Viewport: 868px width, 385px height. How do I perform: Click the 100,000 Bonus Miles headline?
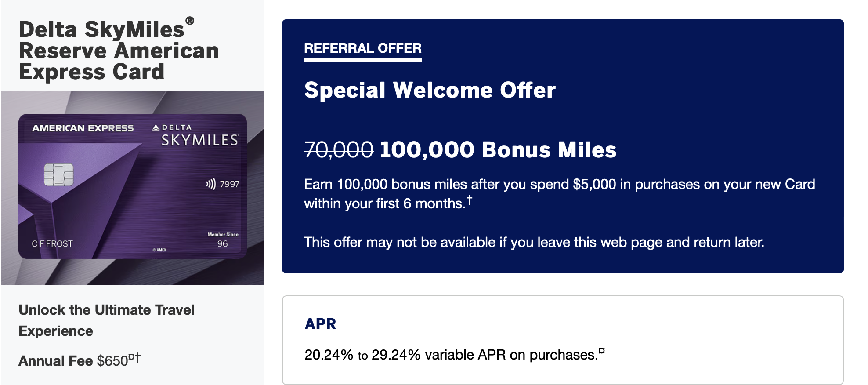point(498,150)
